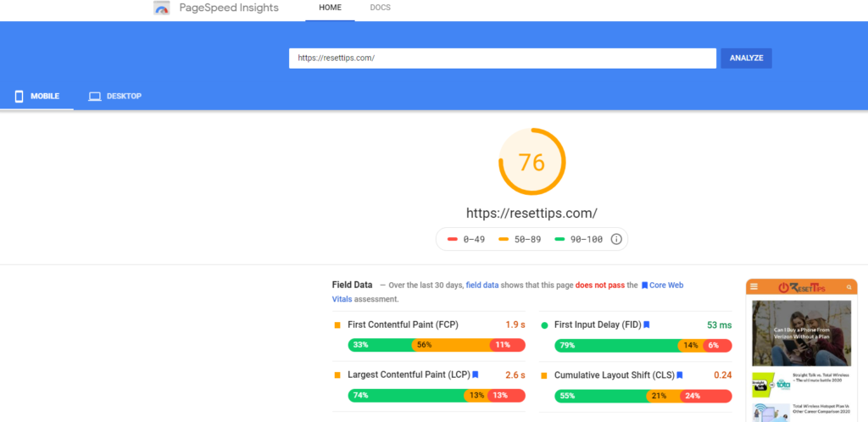Image resolution: width=868 pixels, height=422 pixels.
Task: Click the search icon in site preview
Action: tap(849, 287)
